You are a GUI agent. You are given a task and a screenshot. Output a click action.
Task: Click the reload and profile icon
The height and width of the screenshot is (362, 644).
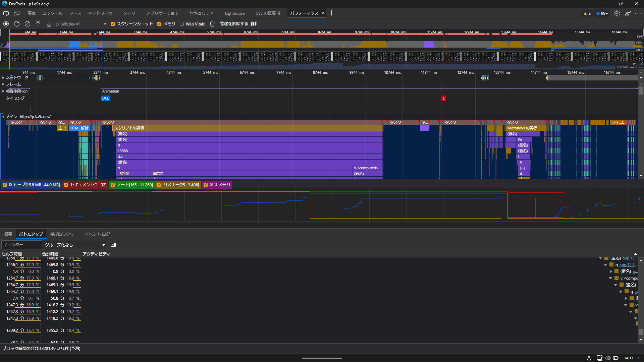coord(17,24)
